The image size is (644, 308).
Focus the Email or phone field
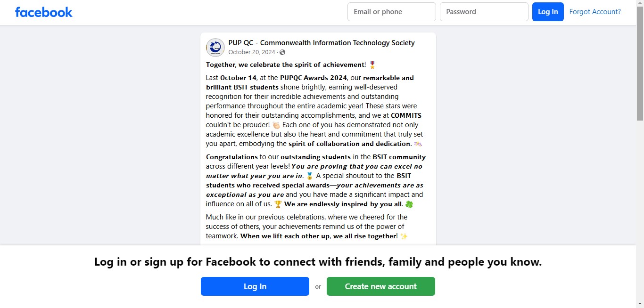(392, 12)
